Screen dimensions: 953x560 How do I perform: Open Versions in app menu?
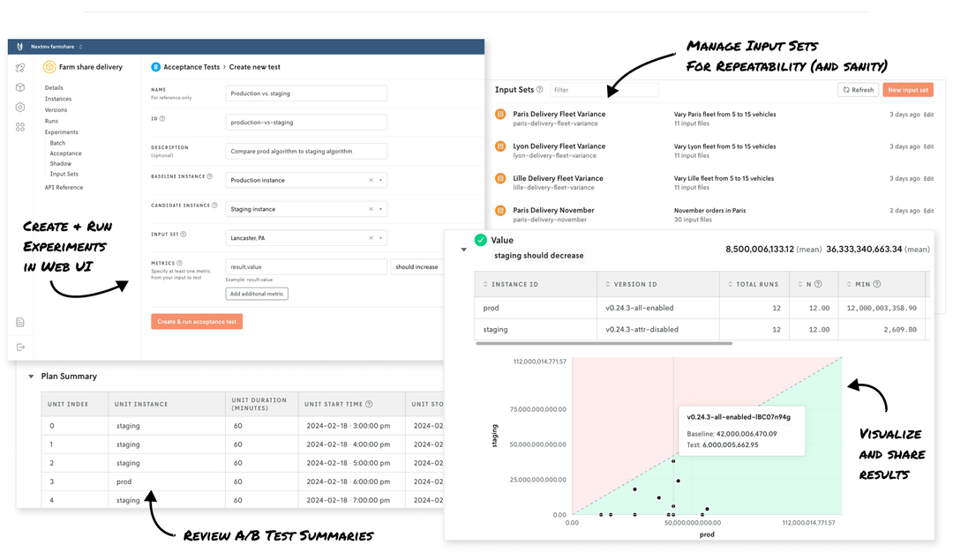56,110
